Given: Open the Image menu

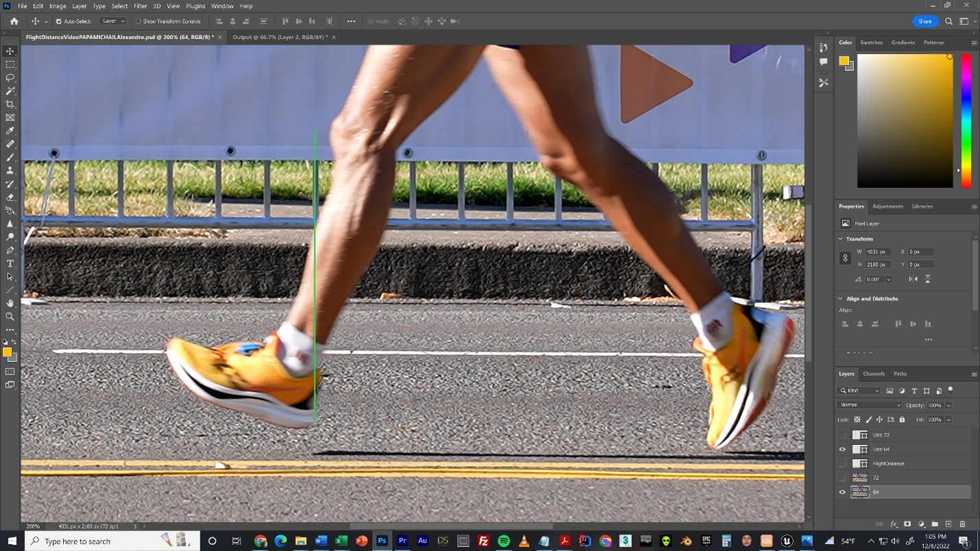Looking at the screenshot, I should click(58, 6).
